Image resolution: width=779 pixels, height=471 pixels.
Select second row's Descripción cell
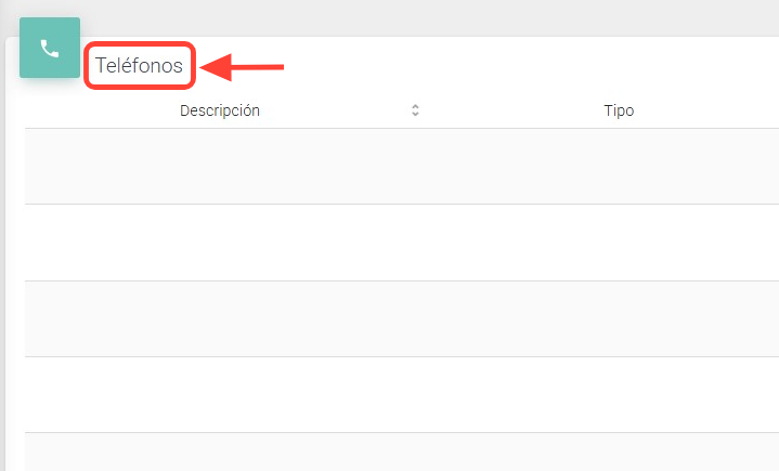coord(220,242)
